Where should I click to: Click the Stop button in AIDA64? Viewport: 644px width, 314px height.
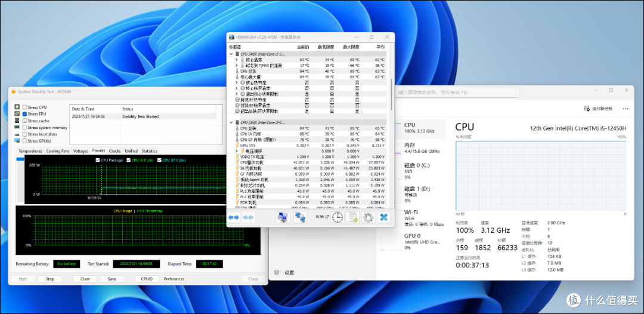(x=49, y=279)
